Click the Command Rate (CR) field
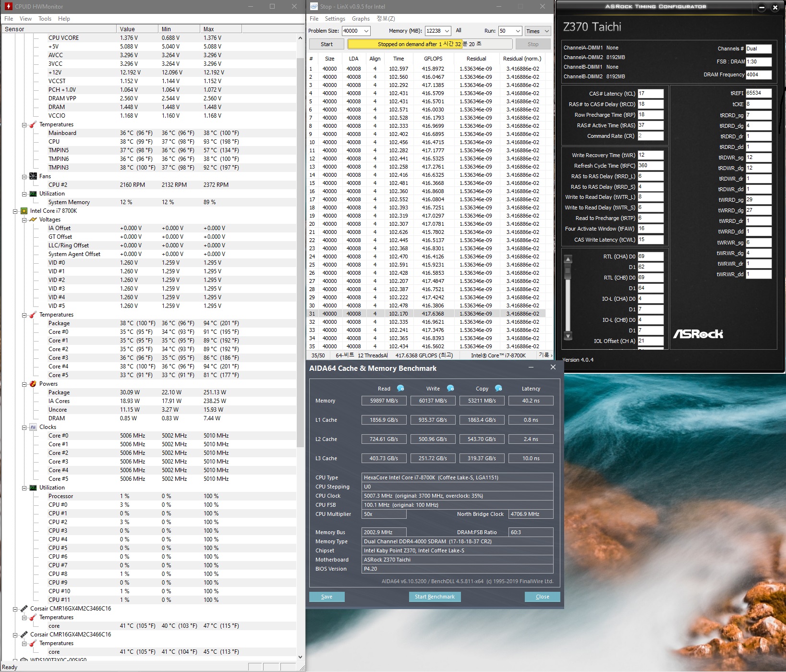Screen dimensions: 786x672 coord(650,136)
